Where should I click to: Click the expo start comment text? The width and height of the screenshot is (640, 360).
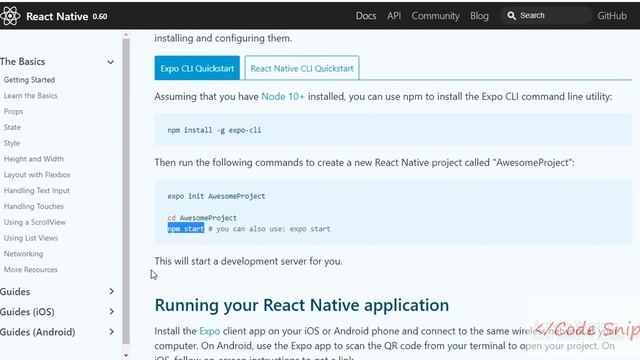coord(269,229)
